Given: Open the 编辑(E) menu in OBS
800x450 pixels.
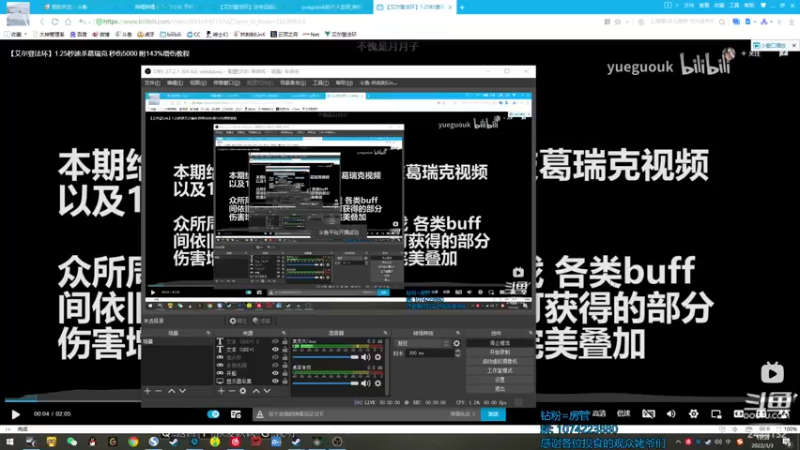Looking at the screenshot, I should [x=175, y=83].
